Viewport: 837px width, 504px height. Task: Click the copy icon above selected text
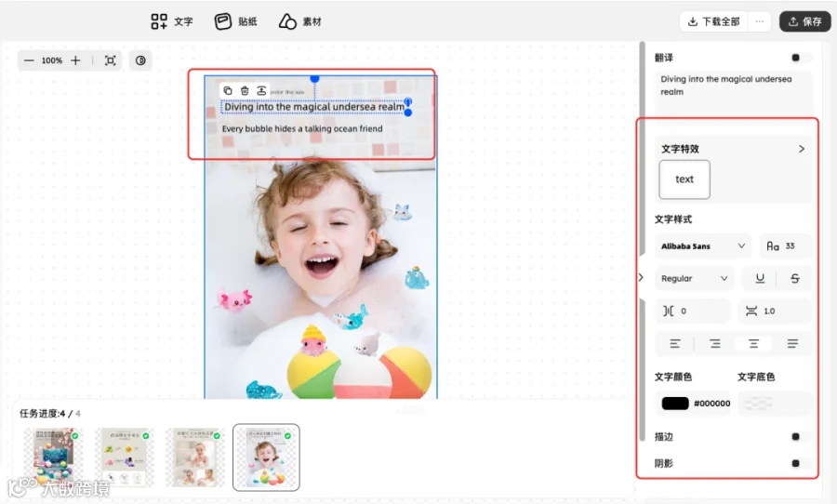click(228, 91)
